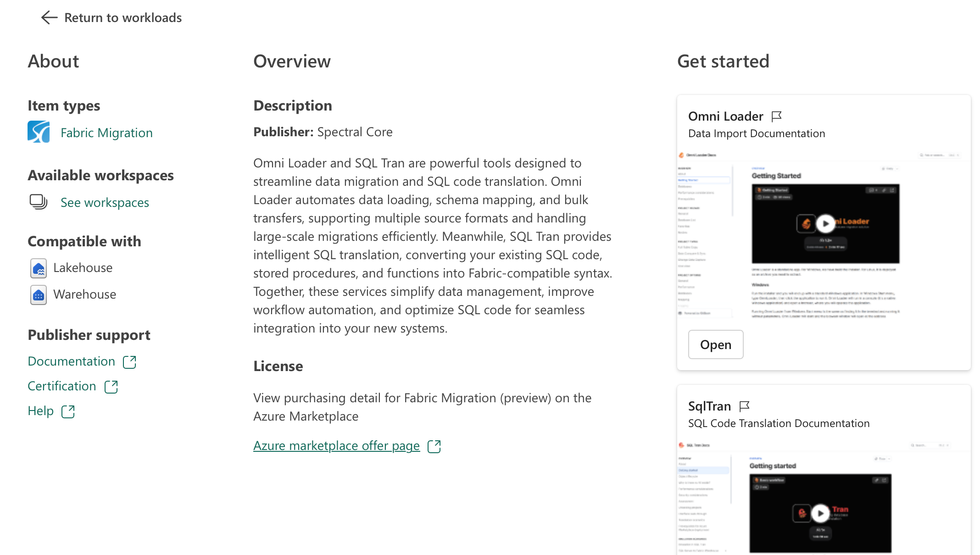Click external icon after Azure marketplace link

[434, 446]
